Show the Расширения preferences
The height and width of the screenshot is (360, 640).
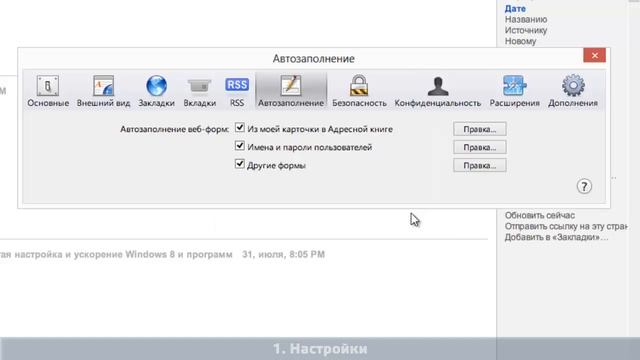pos(514,91)
